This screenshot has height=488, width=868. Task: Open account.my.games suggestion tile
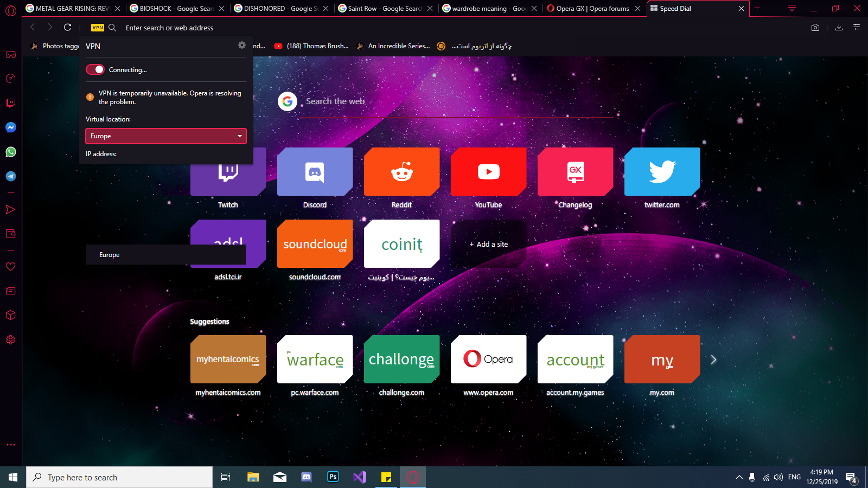pos(575,359)
